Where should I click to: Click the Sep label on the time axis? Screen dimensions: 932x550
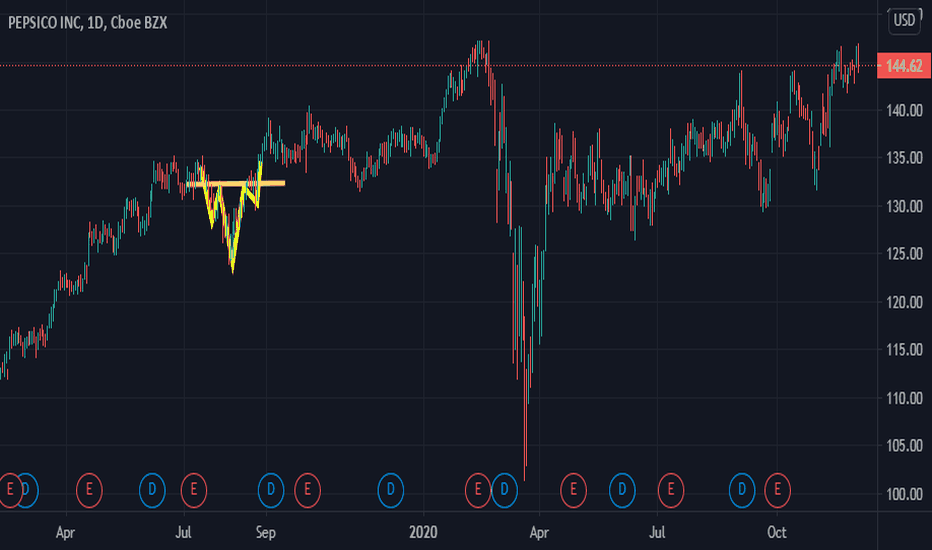tap(266, 532)
